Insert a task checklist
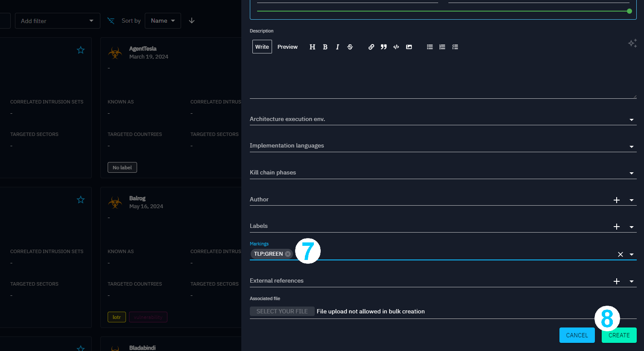 pyautogui.click(x=455, y=47)
